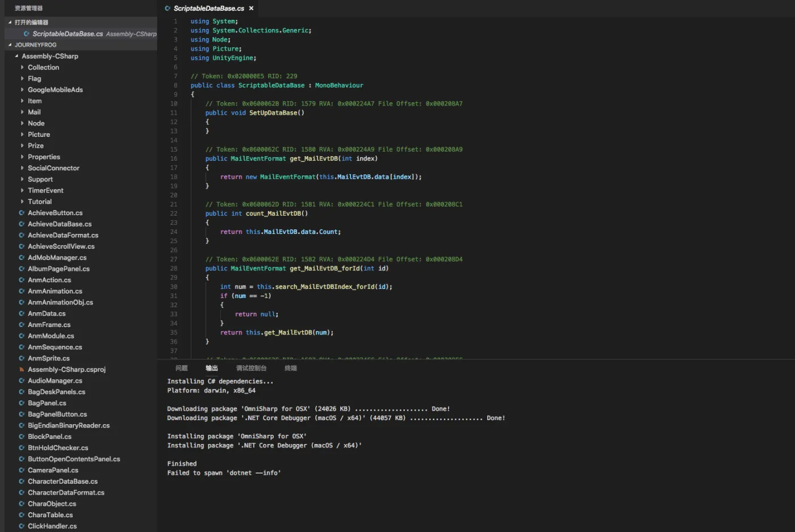Expand the GoogleMobileAds folder
The image size is (795, 532).
22,90
